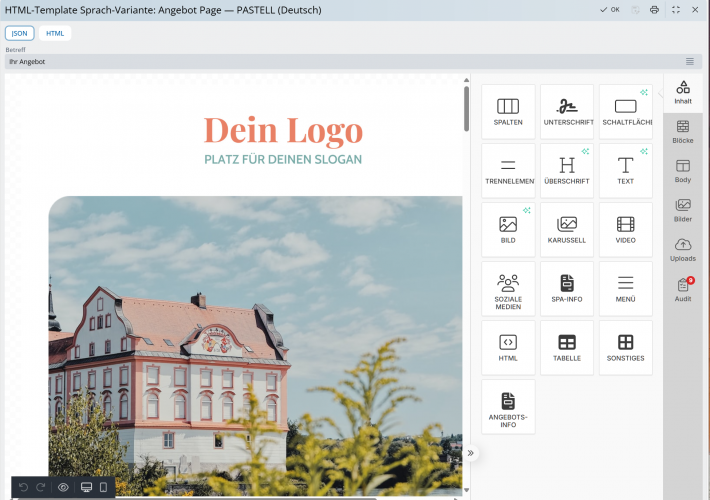
Task: Select the Unterschrift signature element
Action: click(x=567, y=111)
